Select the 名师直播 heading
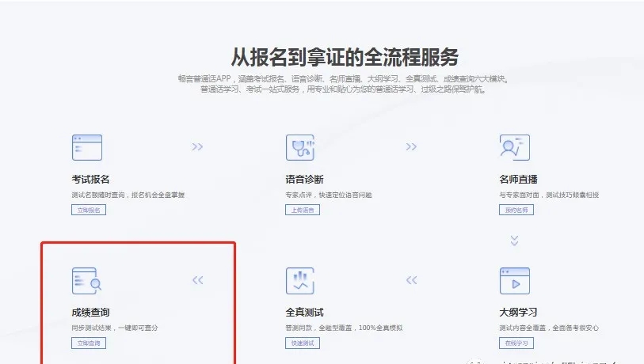The image size is (644, 364). (x=518, y=180)
